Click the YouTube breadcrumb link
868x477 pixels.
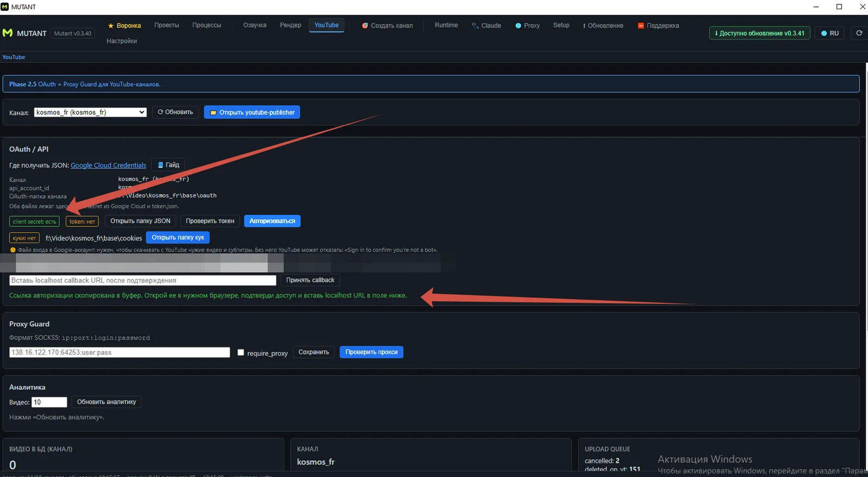(x=14, y=57)
